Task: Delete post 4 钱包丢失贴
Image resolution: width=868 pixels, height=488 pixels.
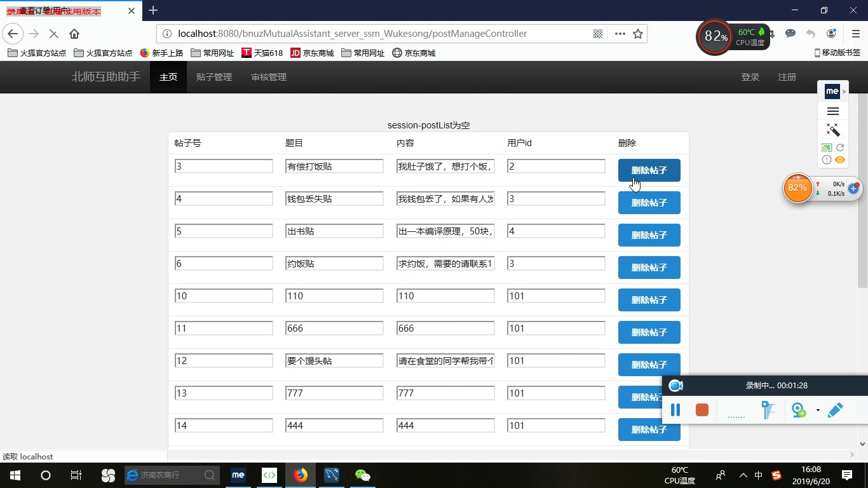Action: 649,203
